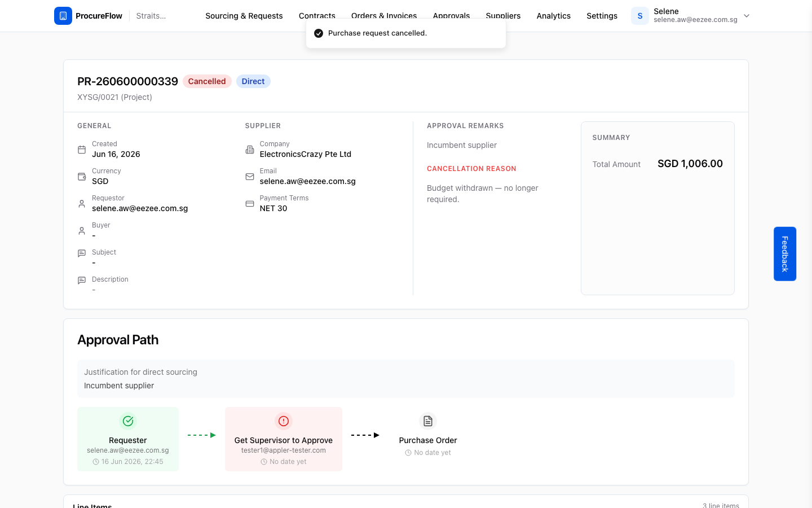Open the Analytics menu item
Image resolution: width=812 pixels, height=508 pixels.
[554, 16]
